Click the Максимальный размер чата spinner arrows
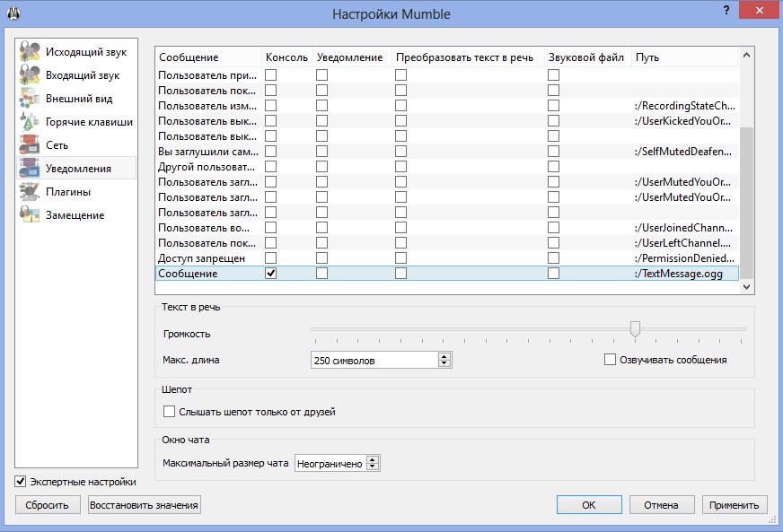The image size is (783, 532). pos(373,464)
